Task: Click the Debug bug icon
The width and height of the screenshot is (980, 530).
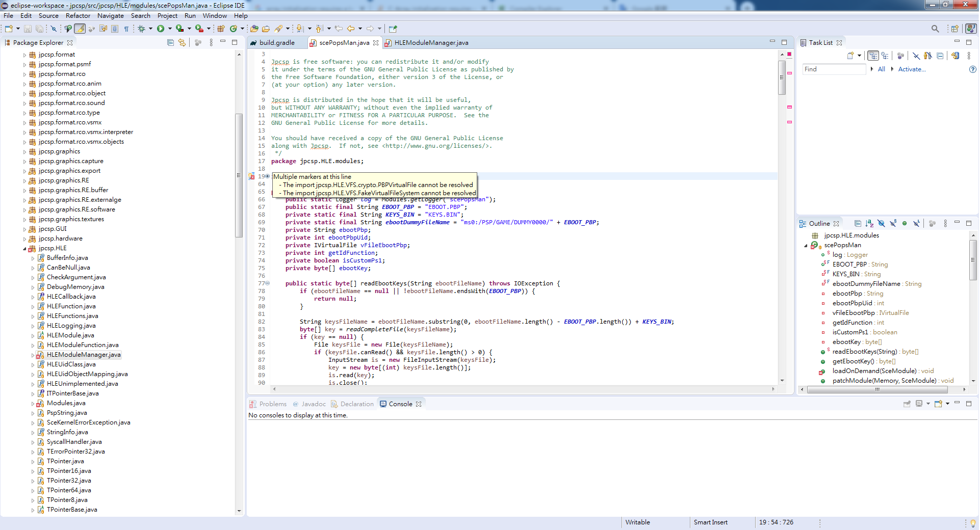Action: [x=142, y=29]
